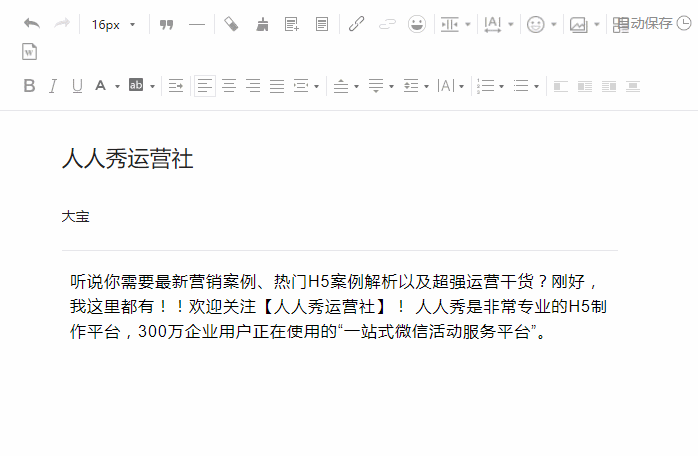Expand the font color dropdown arrow
Image resolution: width=698 pixels, height=456 pixels.
click(x=117, y=86)
